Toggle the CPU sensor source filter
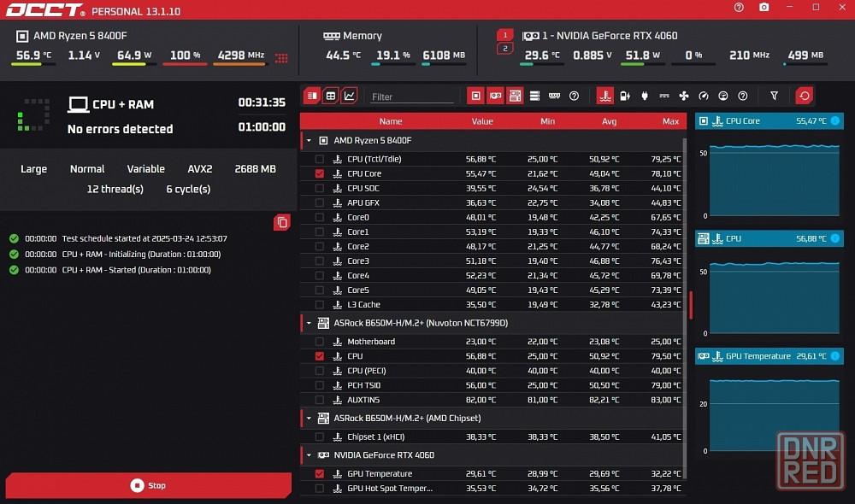This screenshot has width=855, height=504. [476, 96]
